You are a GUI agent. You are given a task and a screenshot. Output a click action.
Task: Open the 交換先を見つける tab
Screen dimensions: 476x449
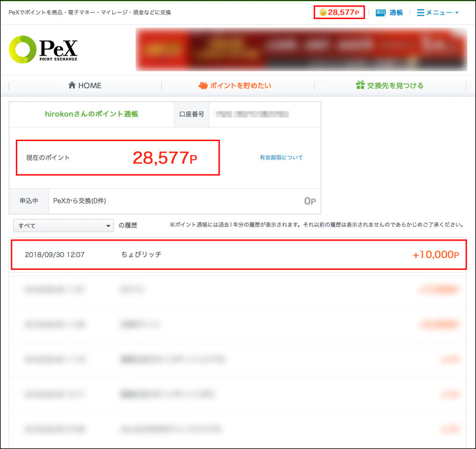pos(390,85)
